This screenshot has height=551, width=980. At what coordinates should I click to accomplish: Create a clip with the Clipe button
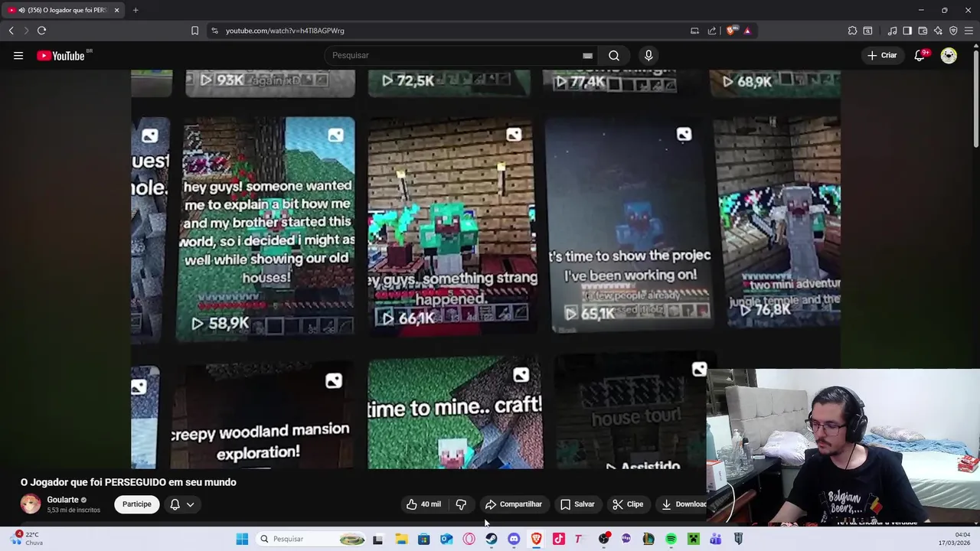(628, 504)
